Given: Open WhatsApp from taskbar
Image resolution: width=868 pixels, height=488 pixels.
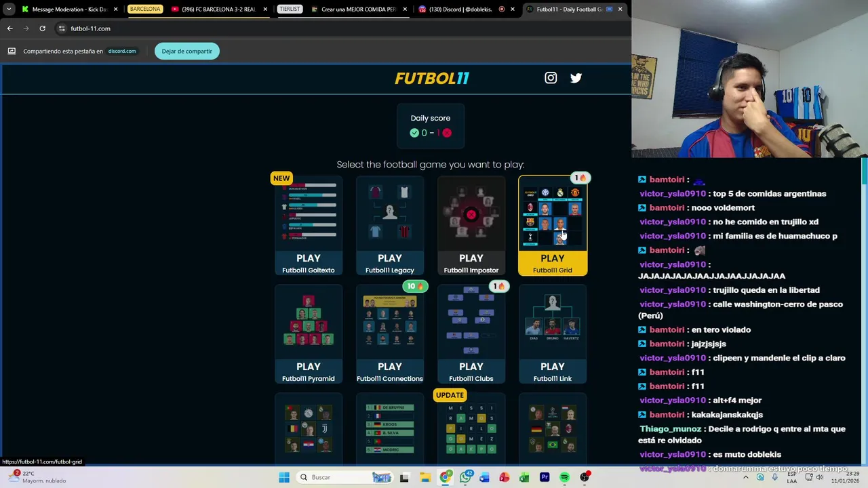Looking at the screenshot, I should pyautogui.click(x=465, y=477).
